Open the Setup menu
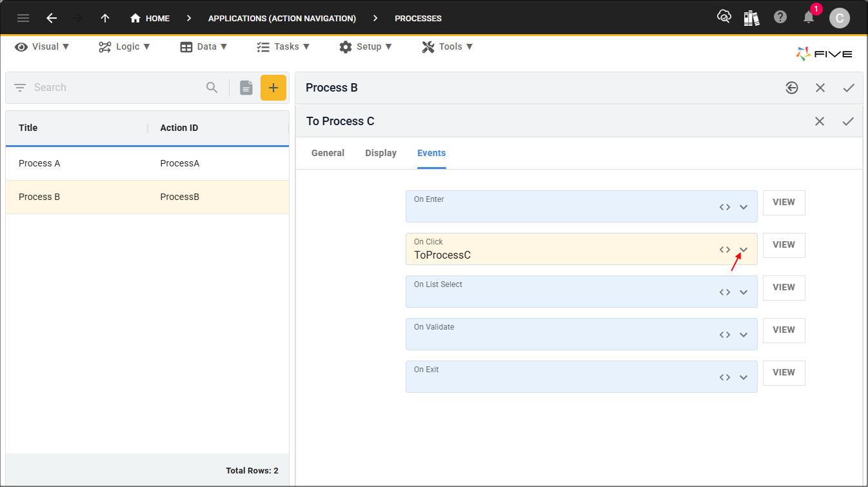The height and width of the screenshot is (487, 868). pos(366,46)
